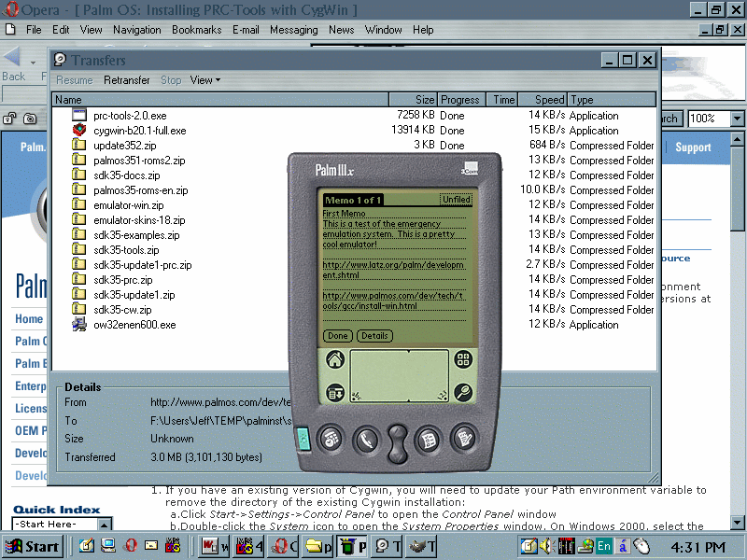
Task: Click Resume in the Transfers toolbar
Action: (x=75, y=80)
